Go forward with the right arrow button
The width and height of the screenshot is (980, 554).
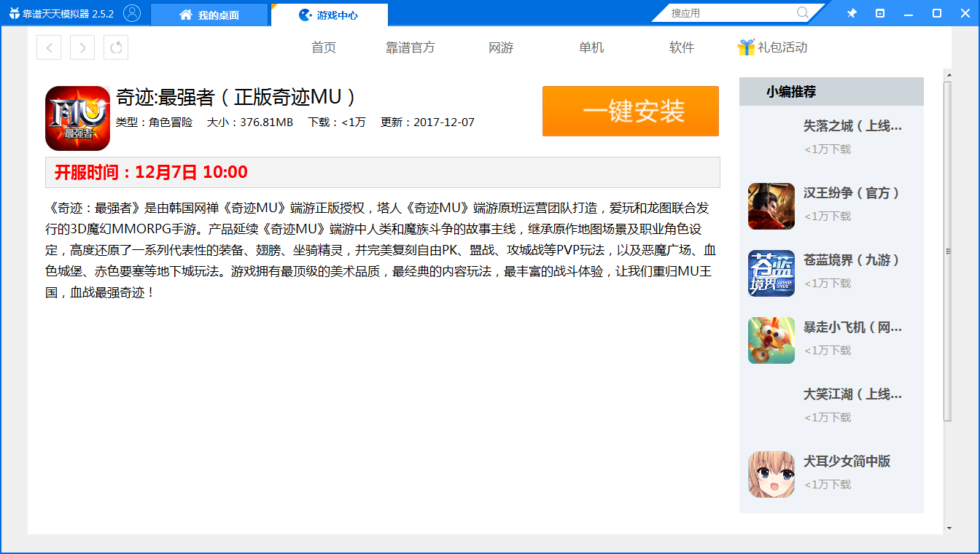82,47
